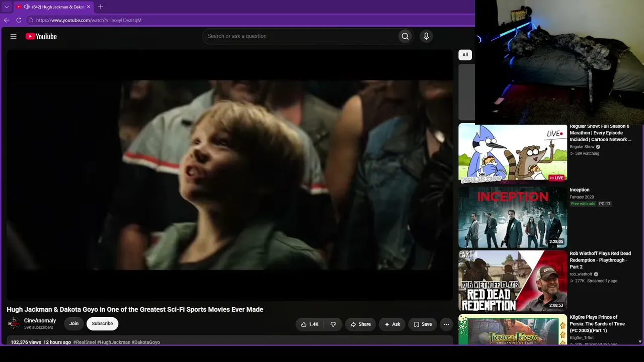Click the "PG-13" rating badge
The width and height of the screenshot is (644, 362).
[x=604, y=204]
